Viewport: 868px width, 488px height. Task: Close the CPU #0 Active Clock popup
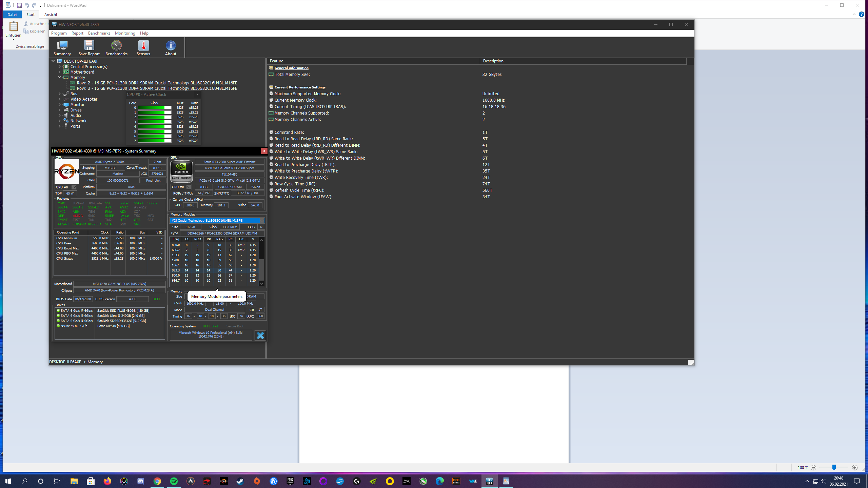coord(197,95)
